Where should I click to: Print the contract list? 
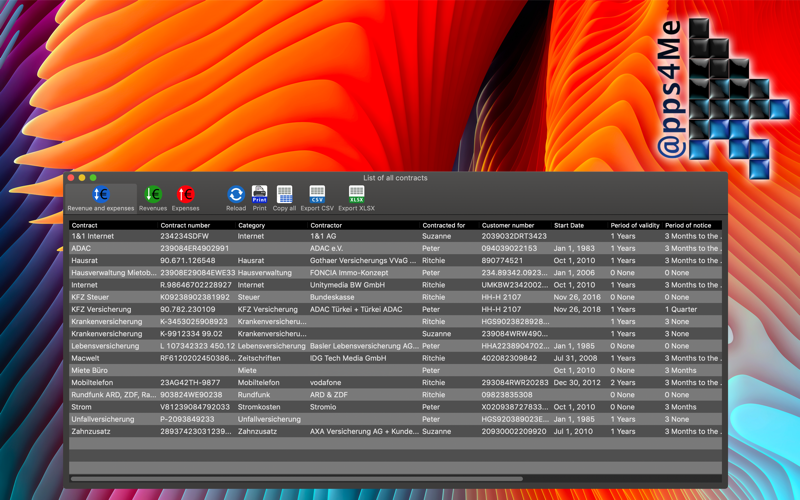point(259,198)
